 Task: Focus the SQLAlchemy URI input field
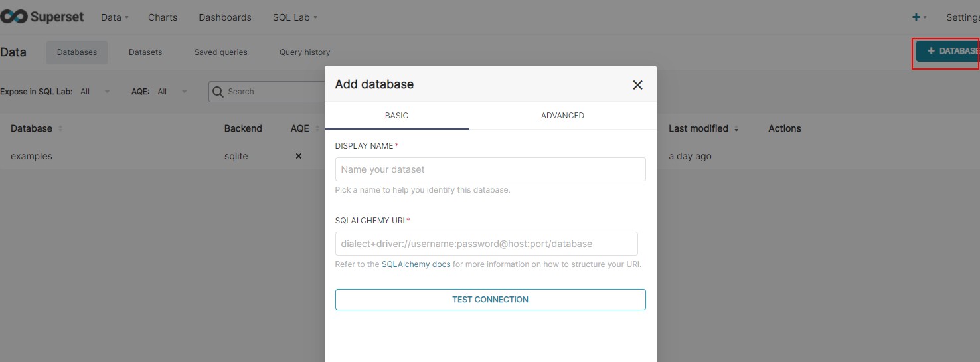pos(486,244)
